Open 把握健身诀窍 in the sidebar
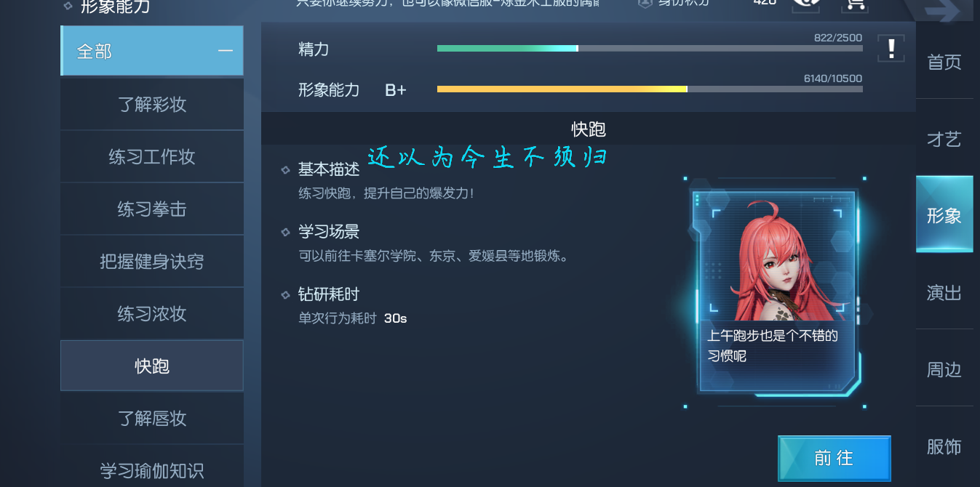980x487 pixels. tap(152, 262)
